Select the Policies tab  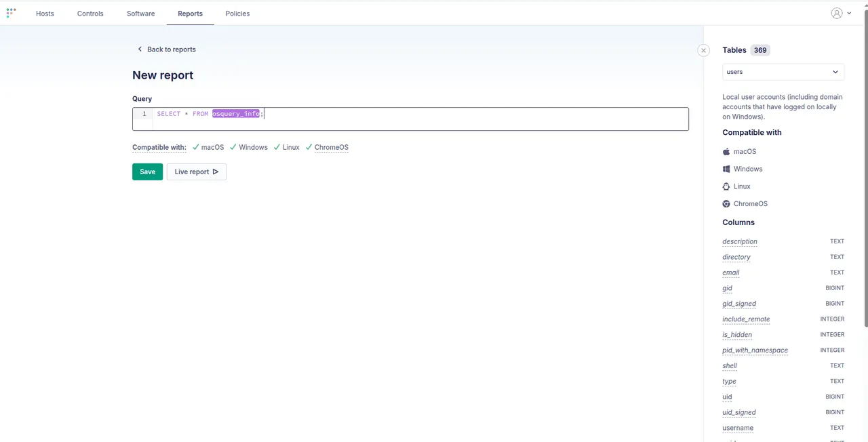pos(237,14)
